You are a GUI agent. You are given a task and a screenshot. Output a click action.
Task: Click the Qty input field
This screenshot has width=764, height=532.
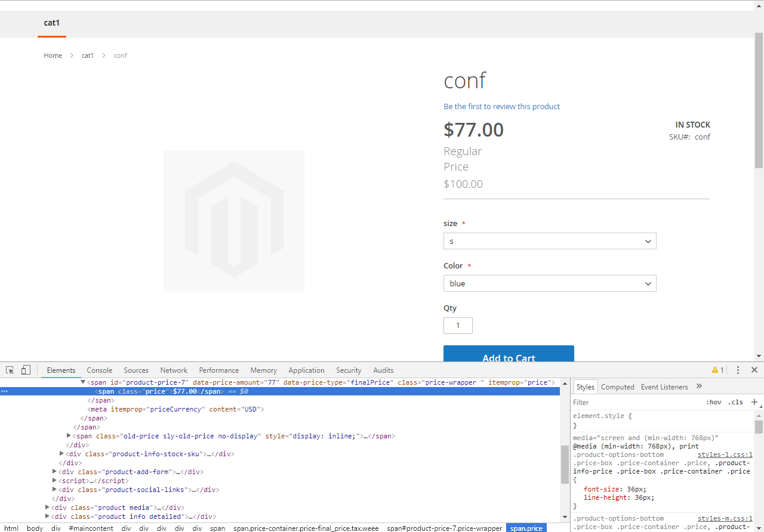pos(458,326)
